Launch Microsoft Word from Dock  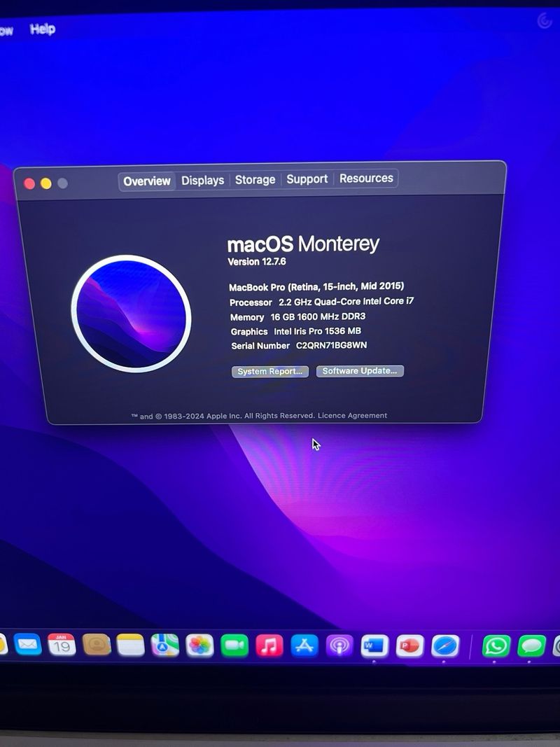tap(374, 646)
